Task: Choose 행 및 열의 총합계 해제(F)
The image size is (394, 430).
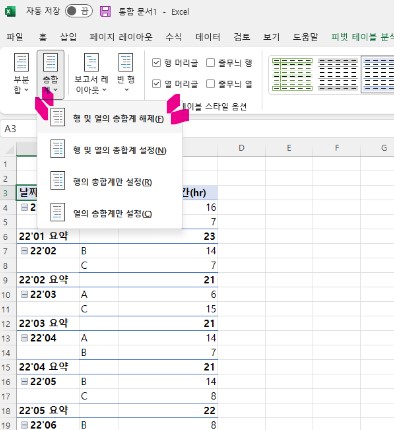Action: coord(109,118)
